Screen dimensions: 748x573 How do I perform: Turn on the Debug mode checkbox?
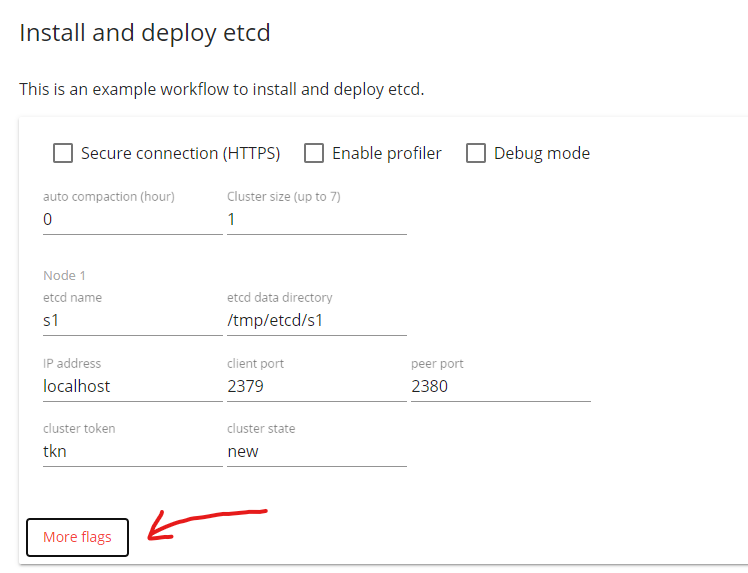point(476,154)
